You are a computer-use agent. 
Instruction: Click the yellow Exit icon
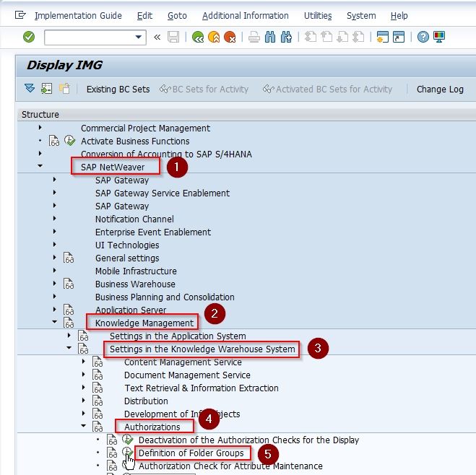click(x=214, y=37)
